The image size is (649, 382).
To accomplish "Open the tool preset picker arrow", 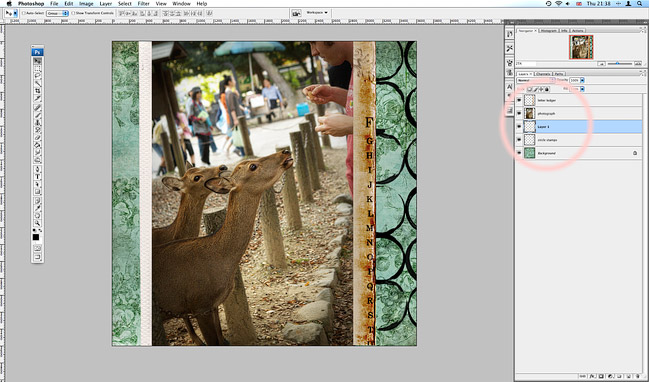I will 16,13.
